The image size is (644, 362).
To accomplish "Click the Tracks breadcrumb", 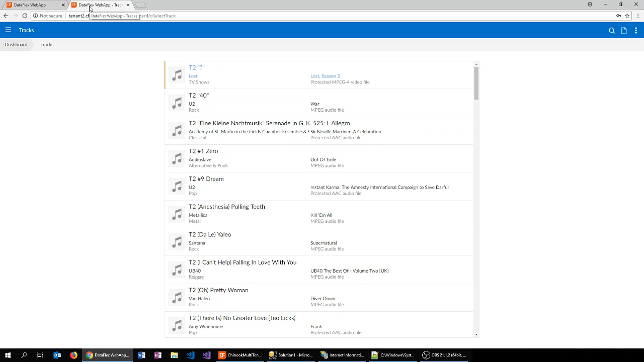I will (x=47, y=45).
